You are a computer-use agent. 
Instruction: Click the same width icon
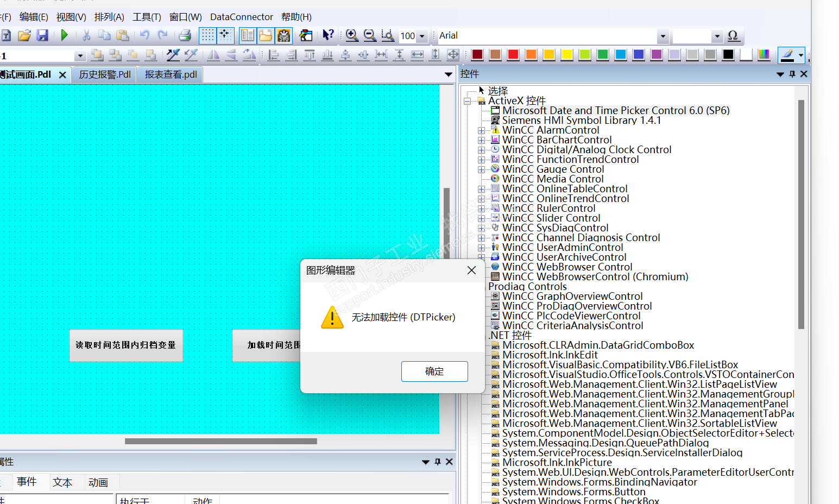417,55
